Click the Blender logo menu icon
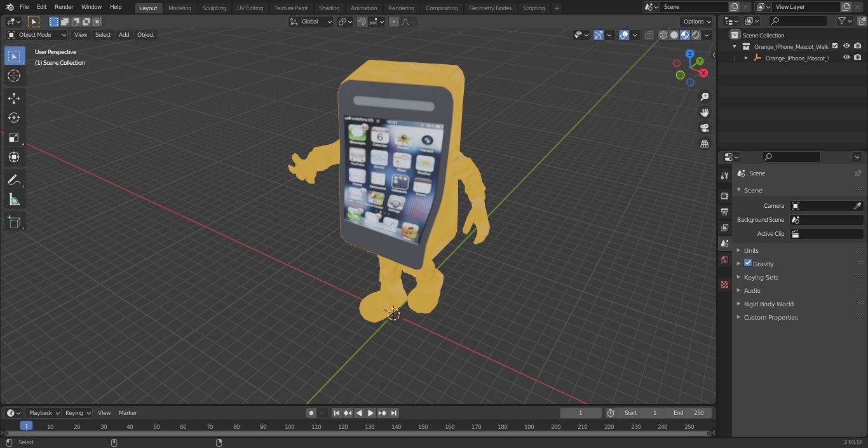868x448 pixels. click(10, 7)
